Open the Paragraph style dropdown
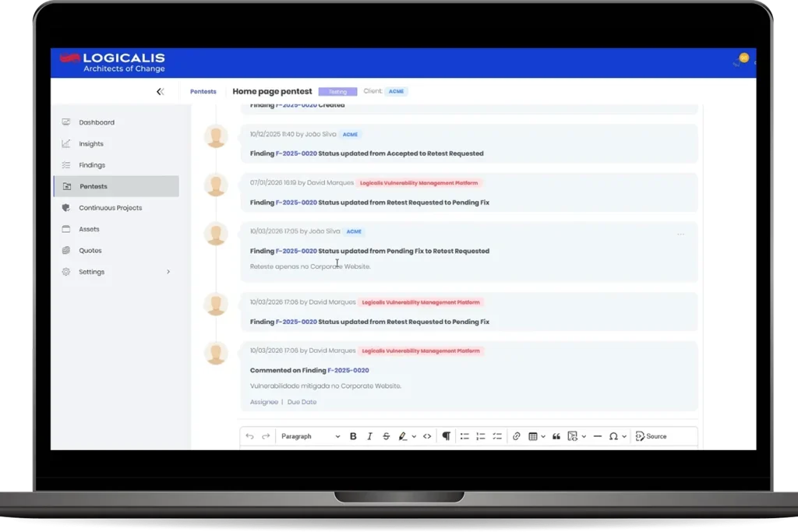798x532 pixels. pyautogui.click(x=310, y=436)
